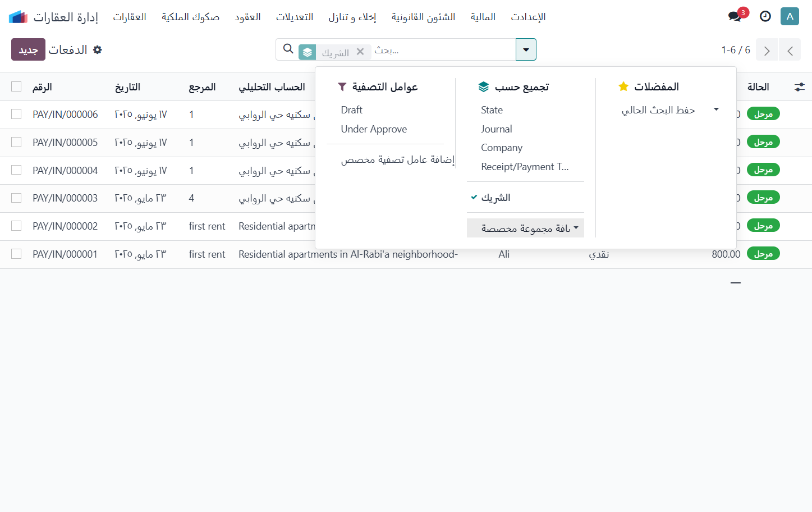Check the row PAY/IN/000005 checkbox
Image resolution: width=812 pixels, height=512 pixels.
[x=16, y=142]
